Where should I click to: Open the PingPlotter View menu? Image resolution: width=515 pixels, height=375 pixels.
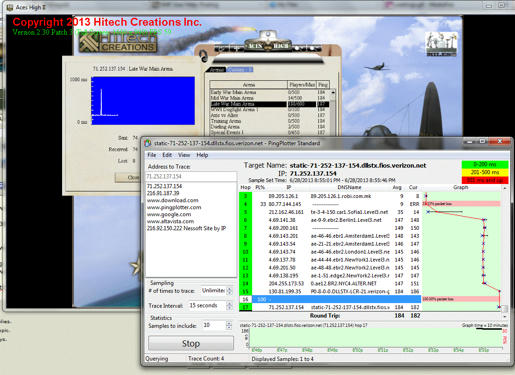[184, 155]
